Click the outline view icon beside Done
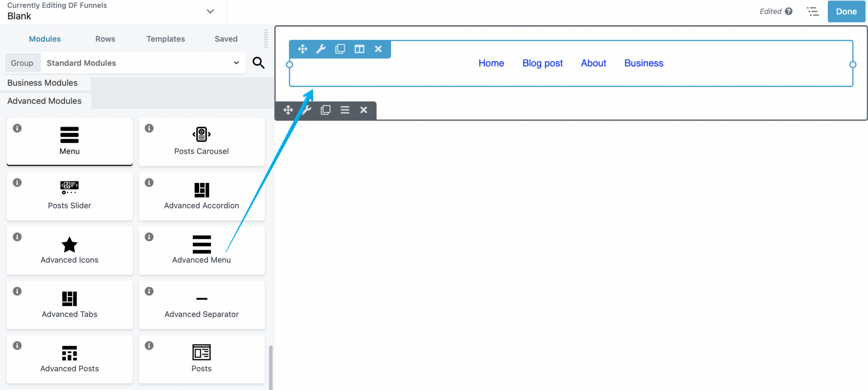 813,11
